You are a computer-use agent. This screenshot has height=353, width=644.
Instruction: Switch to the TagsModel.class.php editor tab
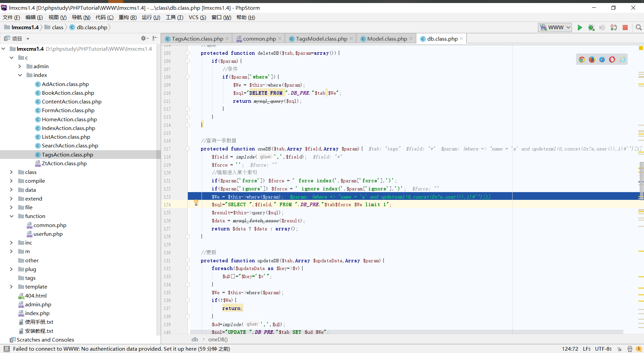(x=321, y=39)
